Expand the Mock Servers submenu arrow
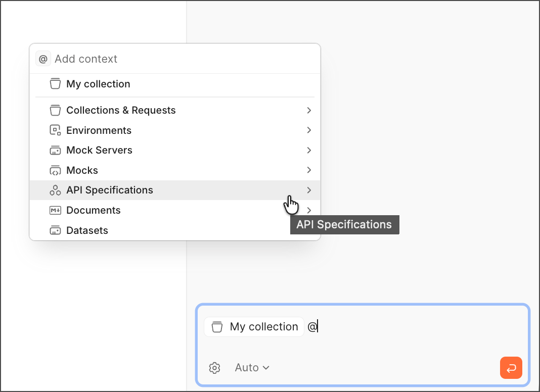Image resolution: width=540 pixels, height=392 pixels. click(x=309, y=150)
